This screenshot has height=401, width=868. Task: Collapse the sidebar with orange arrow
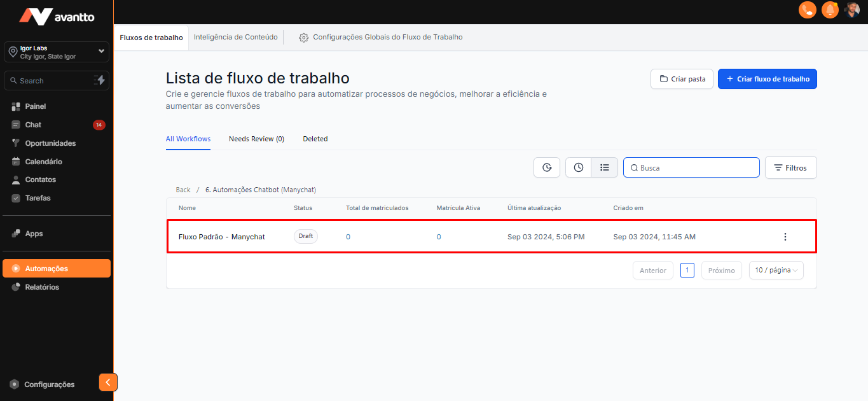coord(108,382)
